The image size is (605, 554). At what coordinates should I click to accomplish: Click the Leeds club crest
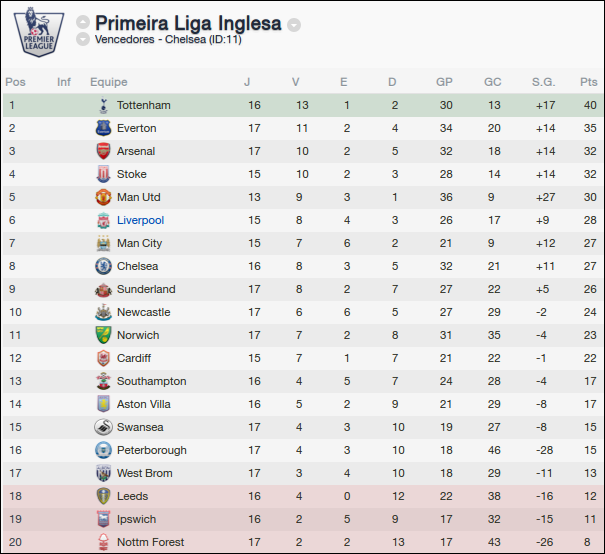point(103,496)
